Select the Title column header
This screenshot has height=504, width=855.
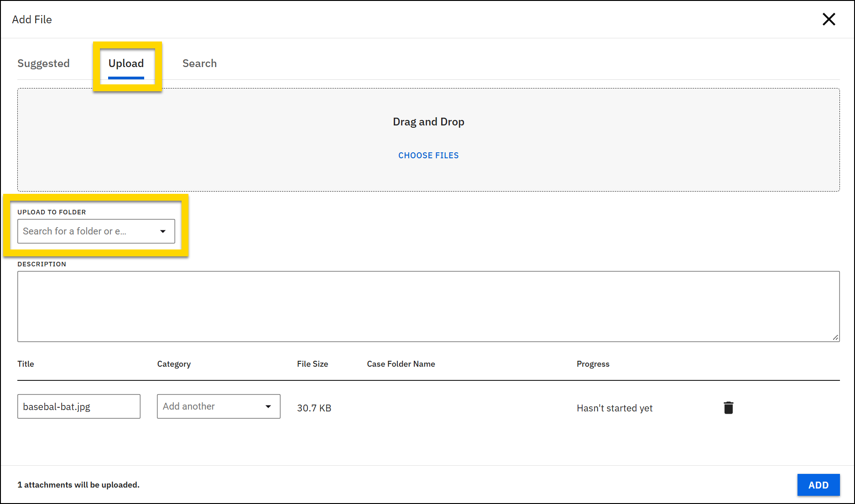coord(26,364)
